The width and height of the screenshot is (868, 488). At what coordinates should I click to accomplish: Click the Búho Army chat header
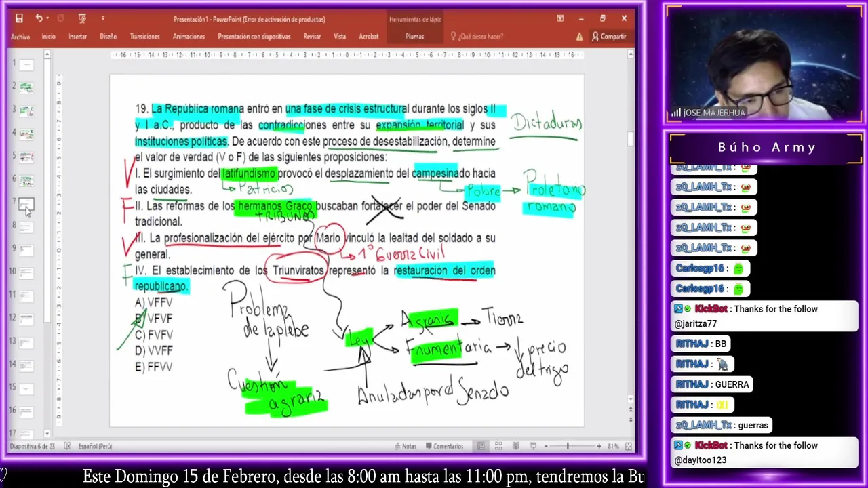(x=767, y=147)
